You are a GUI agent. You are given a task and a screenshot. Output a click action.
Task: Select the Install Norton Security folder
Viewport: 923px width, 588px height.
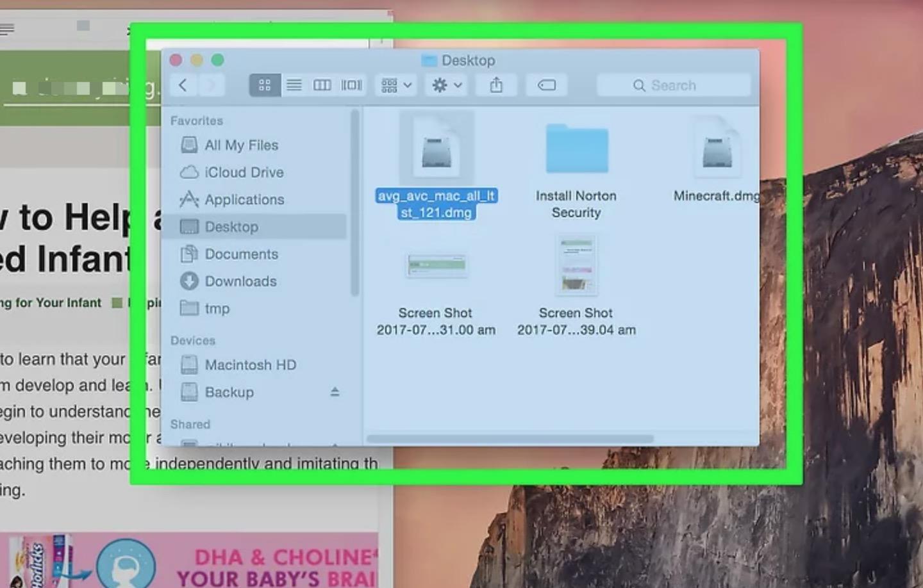[576, 151]
